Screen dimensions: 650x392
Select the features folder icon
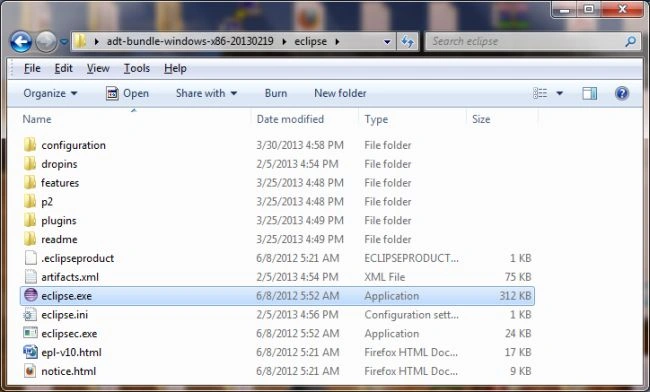point(30,183)
